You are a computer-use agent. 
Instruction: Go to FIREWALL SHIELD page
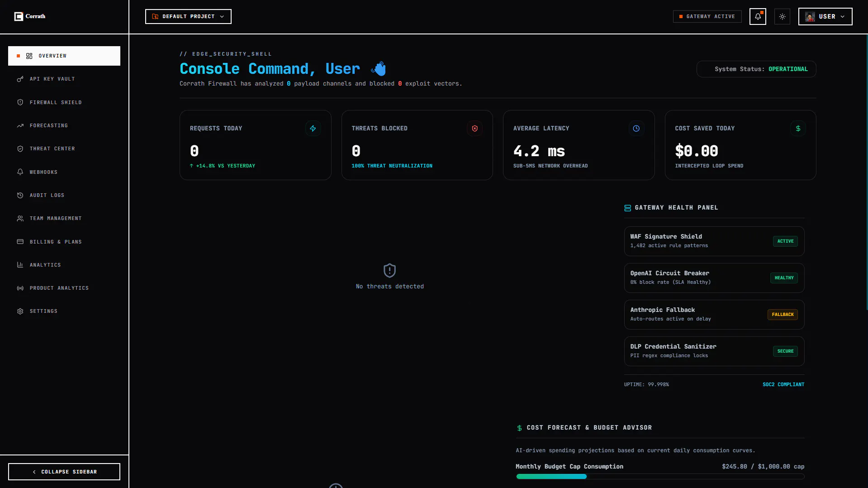tap(64, 102)
